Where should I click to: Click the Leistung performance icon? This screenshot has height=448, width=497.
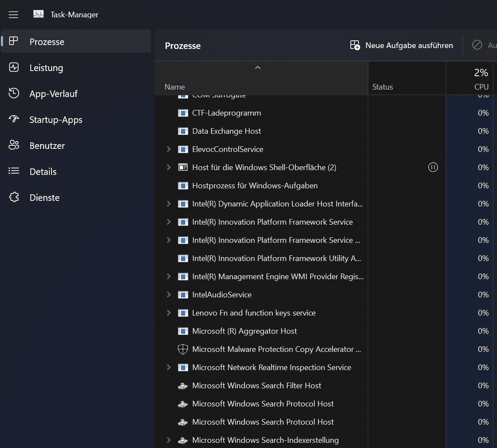coord(14,68)
